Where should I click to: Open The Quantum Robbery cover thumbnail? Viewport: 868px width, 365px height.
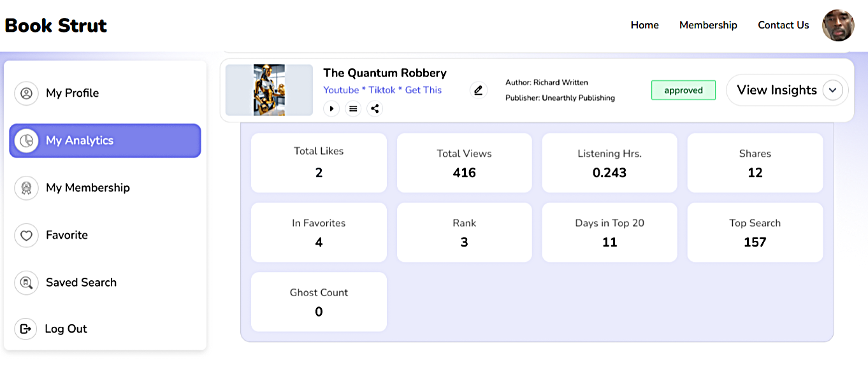click(x=269, y=90)
